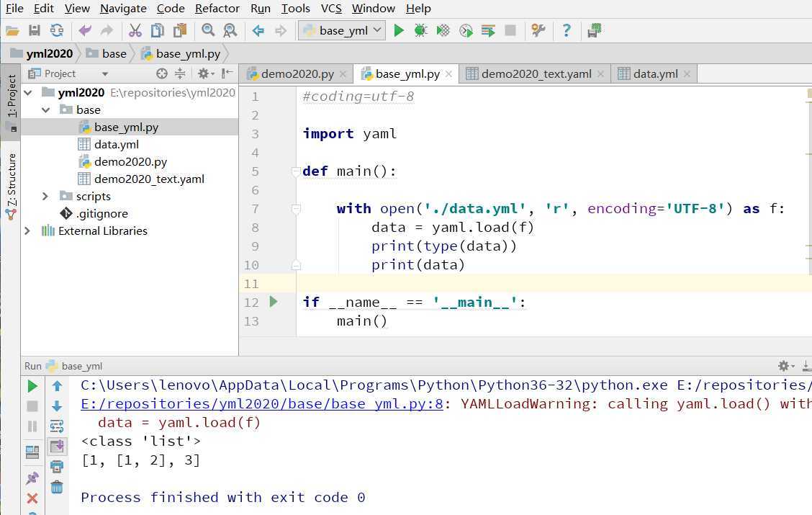
Task: Open Replace with the second magnifier icon
Action: (x=230, y=31)
